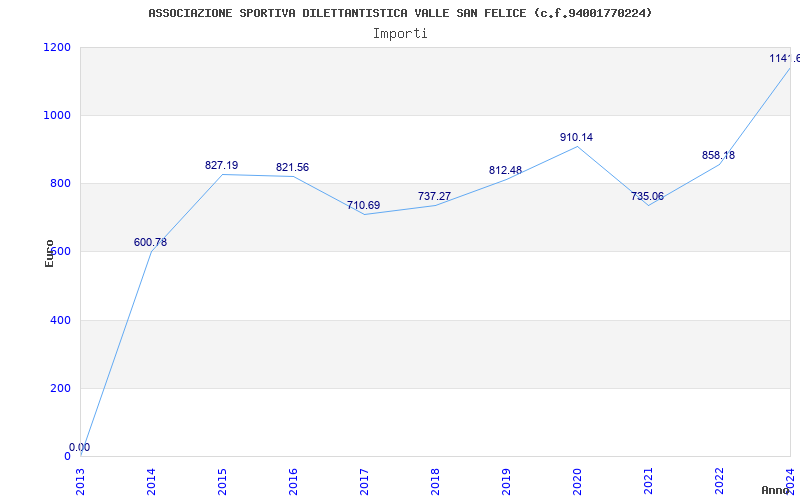Viewport: 800px width, 500px height.
Task: Click the 600 y-axis tick label
Action: tap(61, 252)
